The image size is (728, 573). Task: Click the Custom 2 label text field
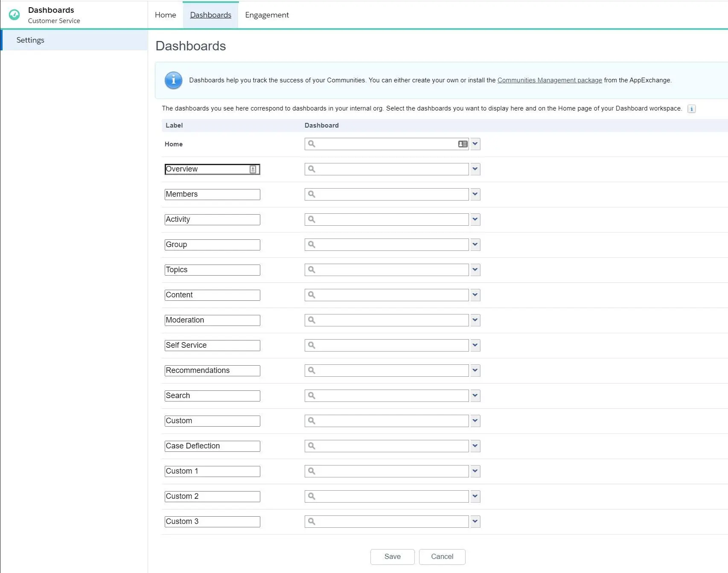click(212, 497)
